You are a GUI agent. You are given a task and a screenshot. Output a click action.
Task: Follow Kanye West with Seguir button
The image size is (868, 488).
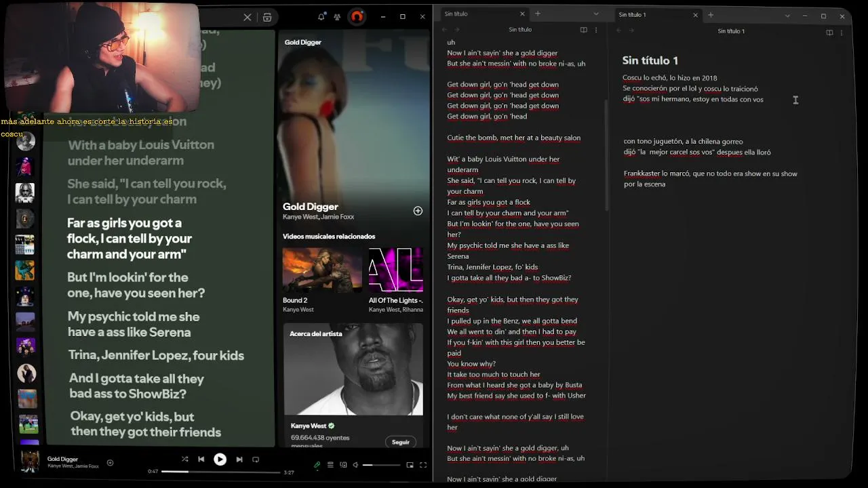(x=401, y=442)
